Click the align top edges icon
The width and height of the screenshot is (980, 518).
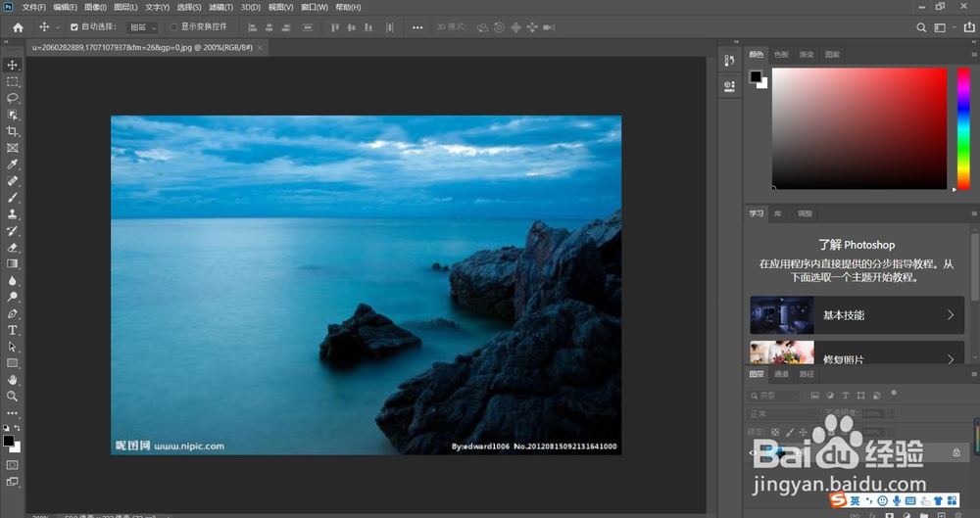[335, 27]
